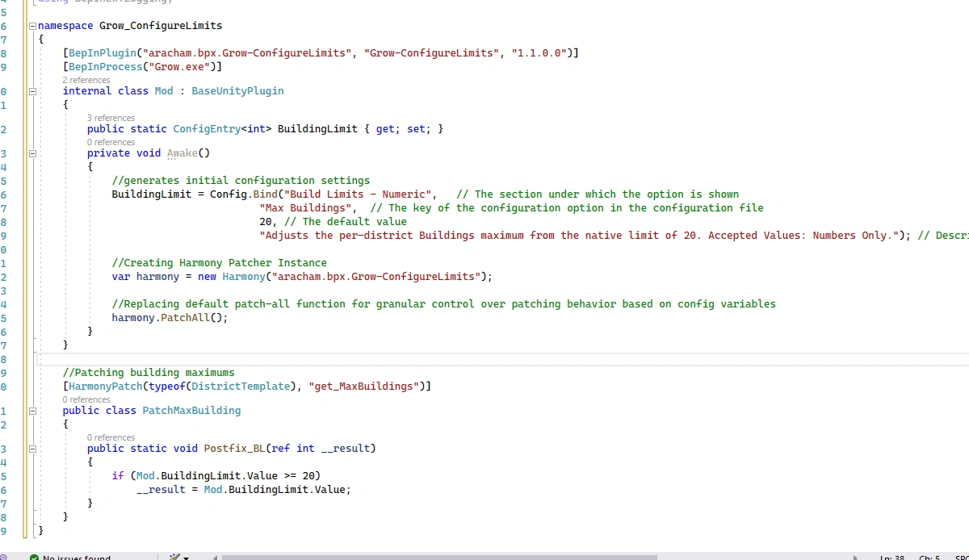Collapse the namespace Grow_ConfigureLimits block
This screenshot has width=969, height=560.
click(x=32, y=26)
